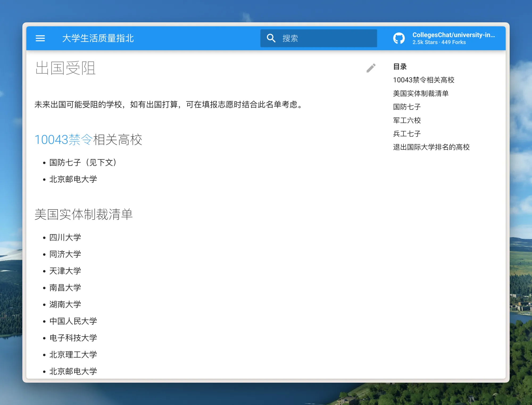Click the 目录 sidebar title
The image size is (532, 405).
pyautogui.click(x=400, y=66)
